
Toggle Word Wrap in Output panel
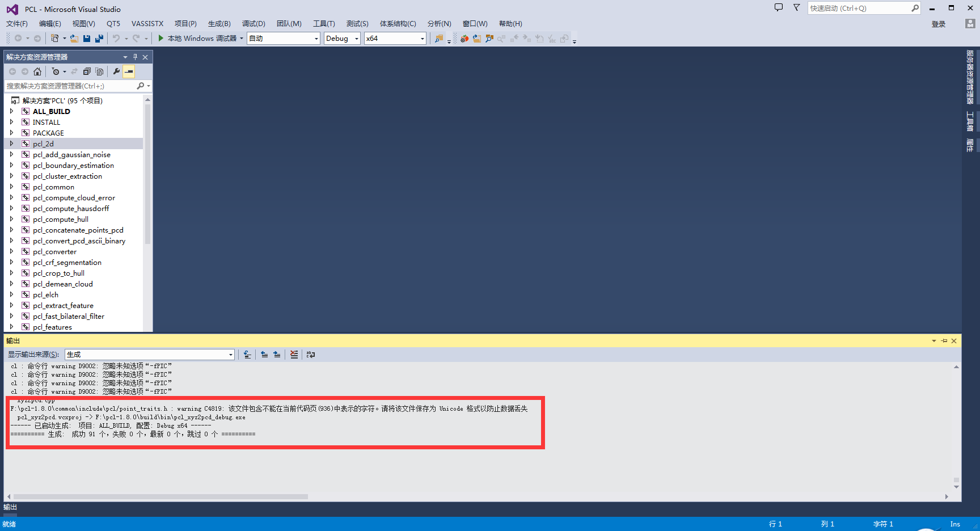coord(311,355)
